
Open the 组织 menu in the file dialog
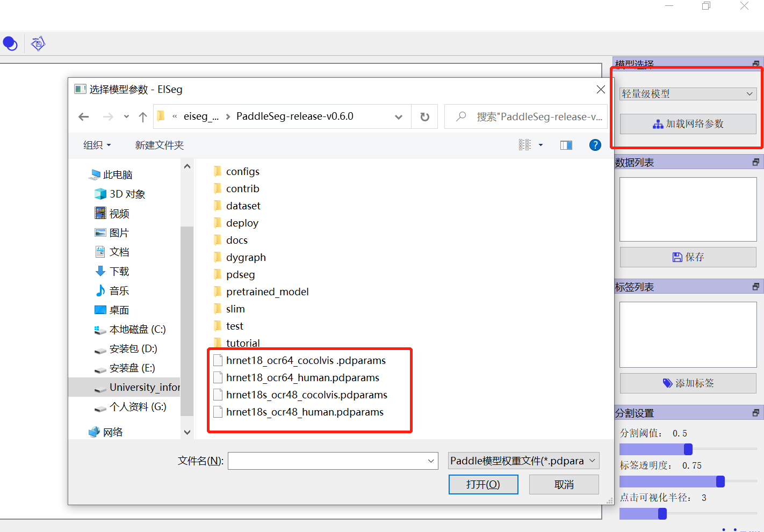pyautogui.click(x=97, y=144)
